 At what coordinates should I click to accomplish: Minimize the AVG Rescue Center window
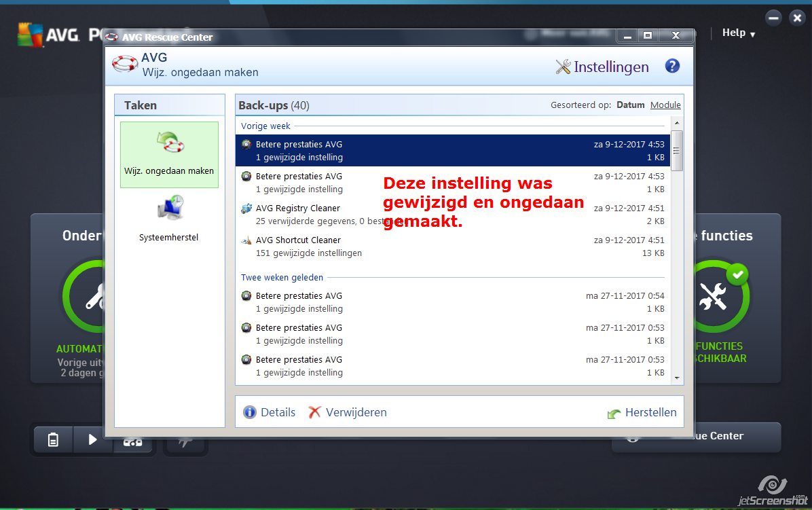coord(627,36)
